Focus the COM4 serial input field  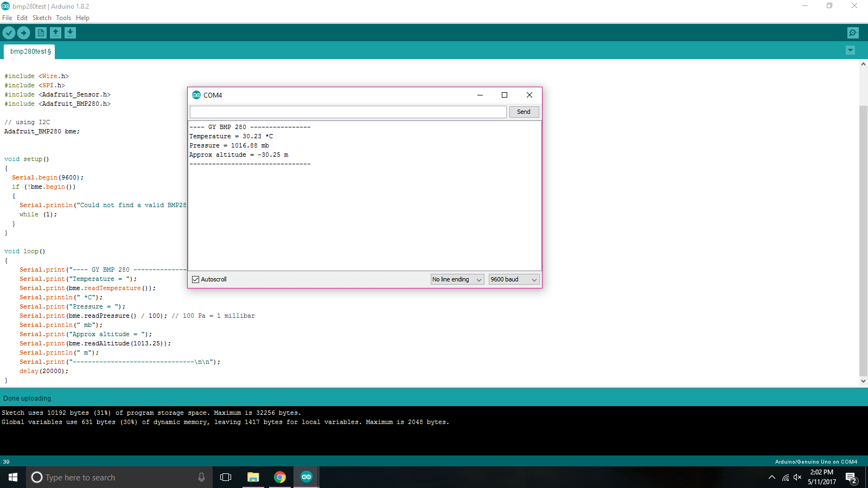[348, 112]
